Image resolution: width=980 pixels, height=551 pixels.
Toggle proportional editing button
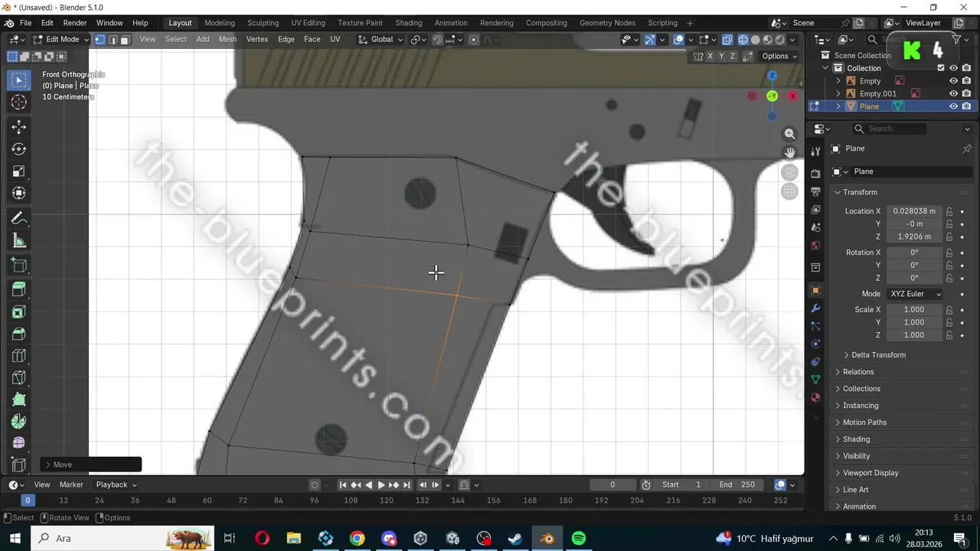[473, 40]
